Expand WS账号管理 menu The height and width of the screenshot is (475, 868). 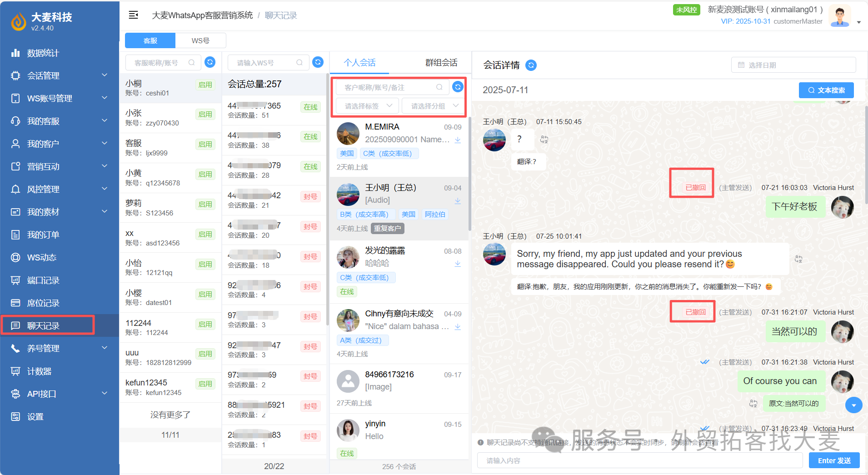click(60, 99)
